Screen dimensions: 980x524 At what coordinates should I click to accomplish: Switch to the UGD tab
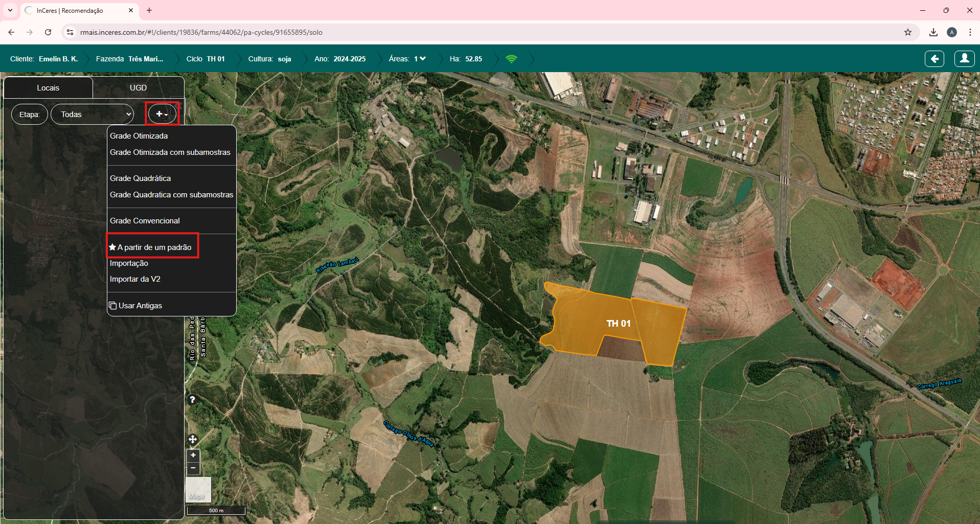[138, 88]
